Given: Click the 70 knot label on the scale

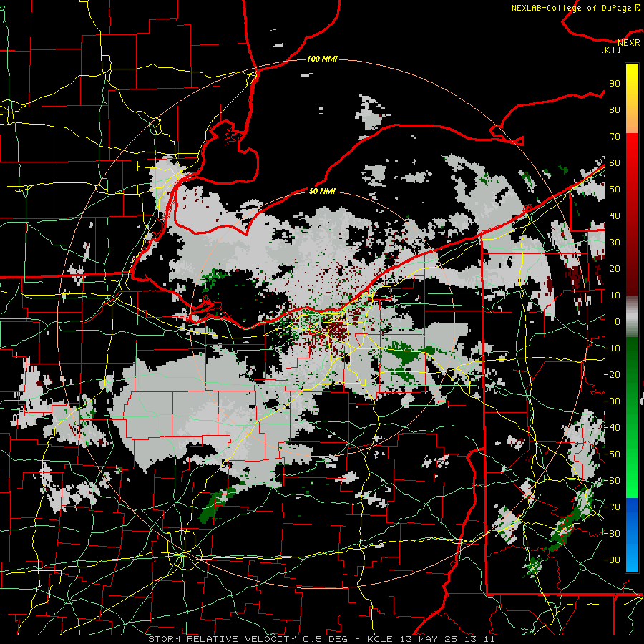Looking at the screenshot, I should point(615,137).
